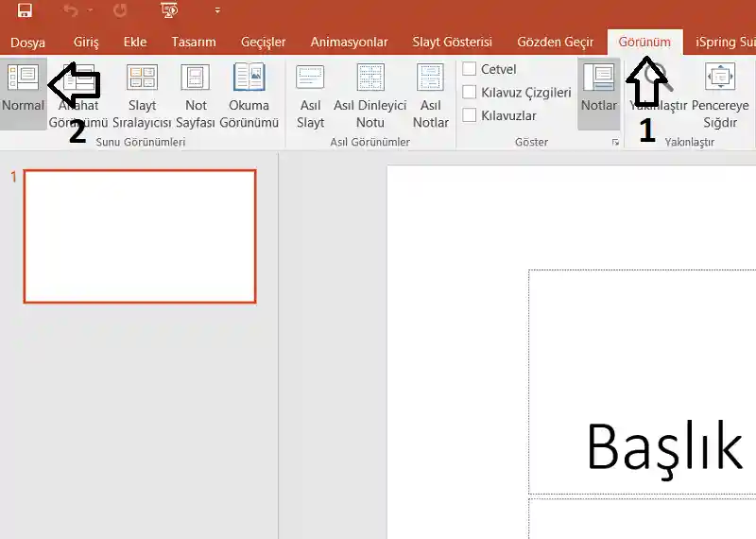Image resolution: width=756 pixels, height=539 pixels.
Task: Select Normal view
Action: (23, 95)
